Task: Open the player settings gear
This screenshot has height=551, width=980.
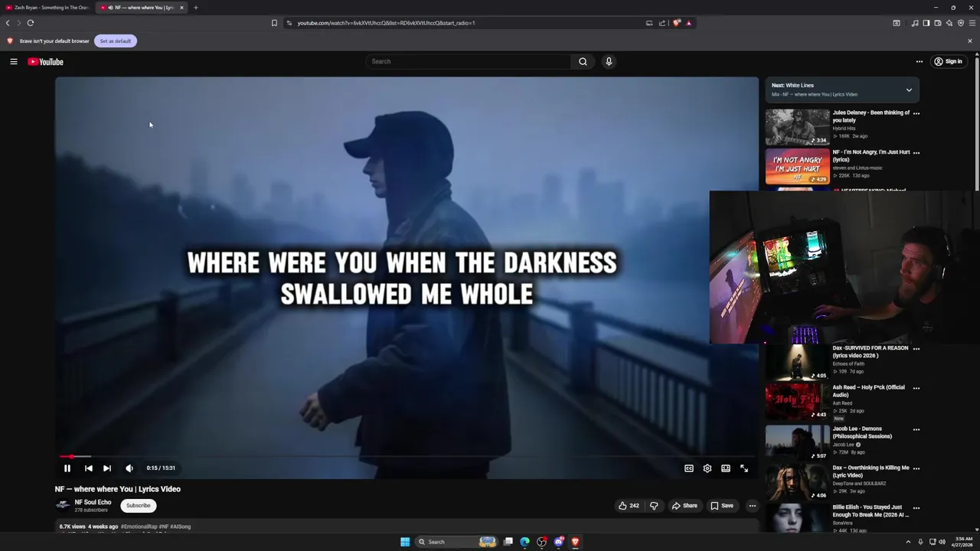Action: point(707,468)
